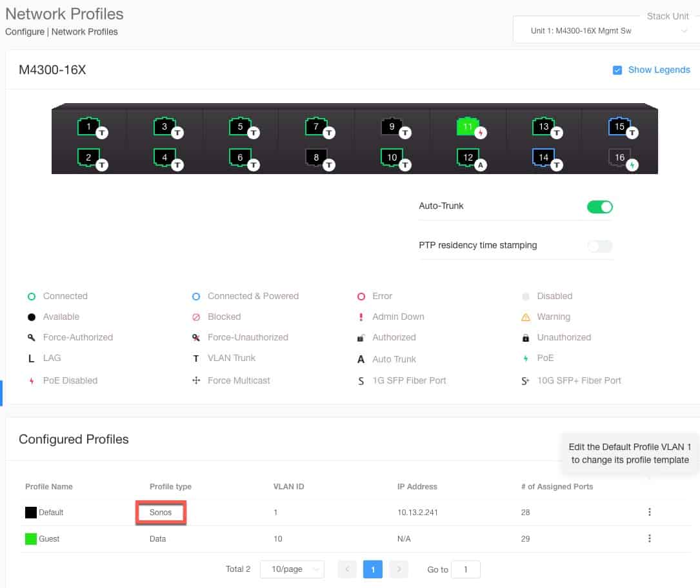The width and height of the screenshot is (700, 588).
Task: Open the 10/page page size dropdown
Action: pos(292,569)
